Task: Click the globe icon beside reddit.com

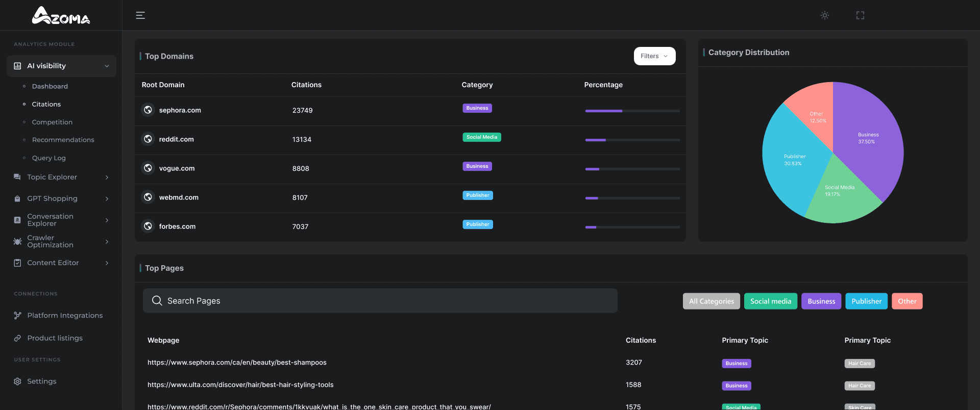Action: pyautogui.click(x=148, y=139)
